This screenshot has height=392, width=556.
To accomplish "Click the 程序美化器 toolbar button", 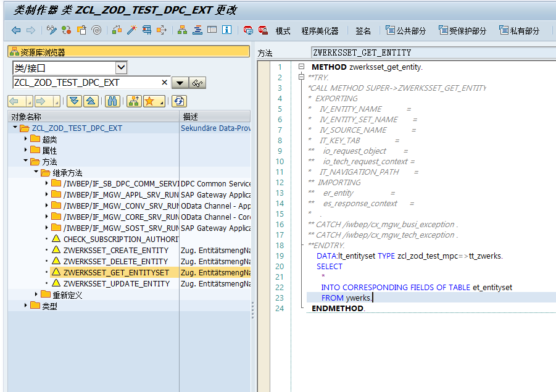I will [320, 30].
